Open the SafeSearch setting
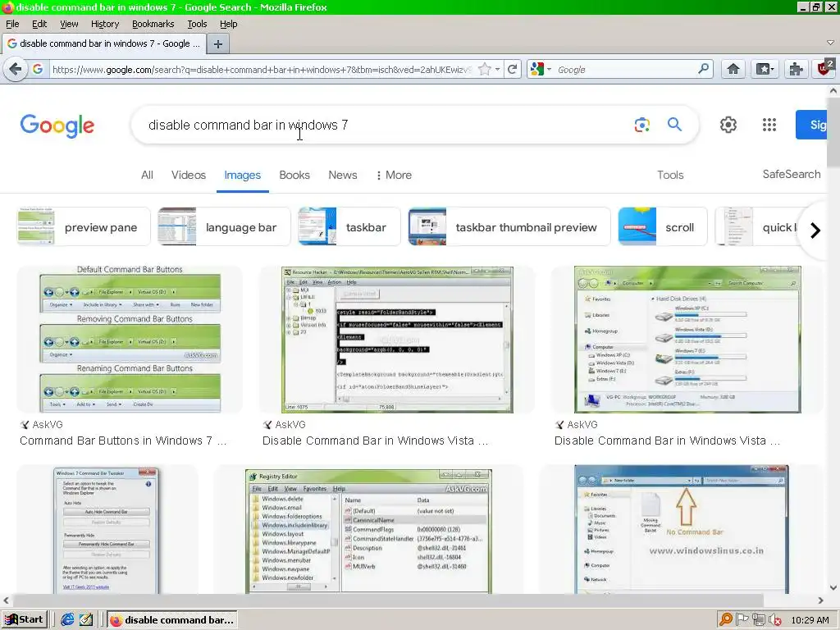Image resolution: width=840 pixels, height=630 pixels. (792, 174)
